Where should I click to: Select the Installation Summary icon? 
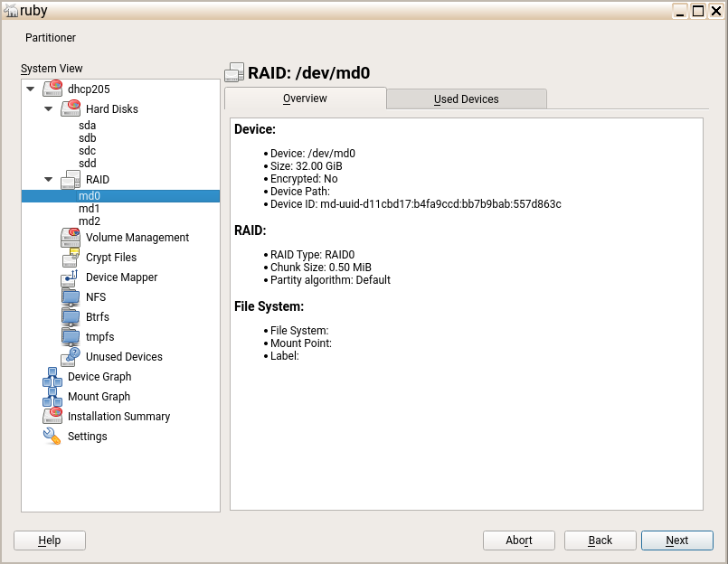[x=52, y=417]
